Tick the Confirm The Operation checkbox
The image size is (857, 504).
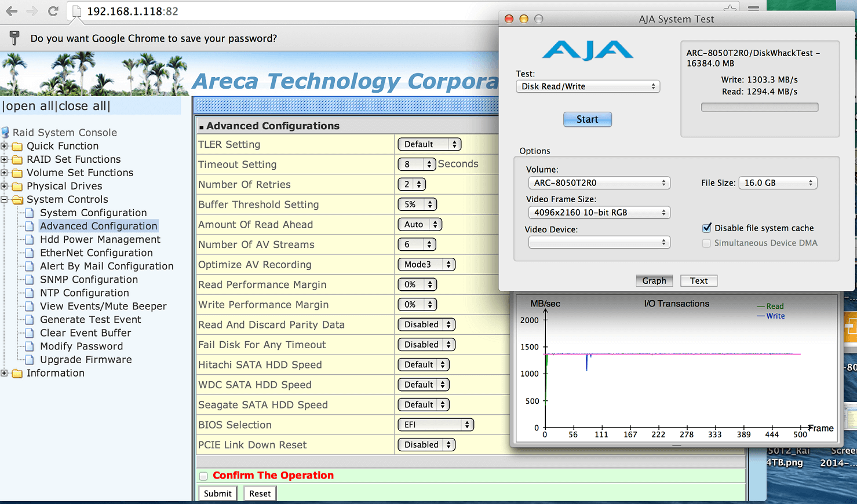tap(203, 476)
